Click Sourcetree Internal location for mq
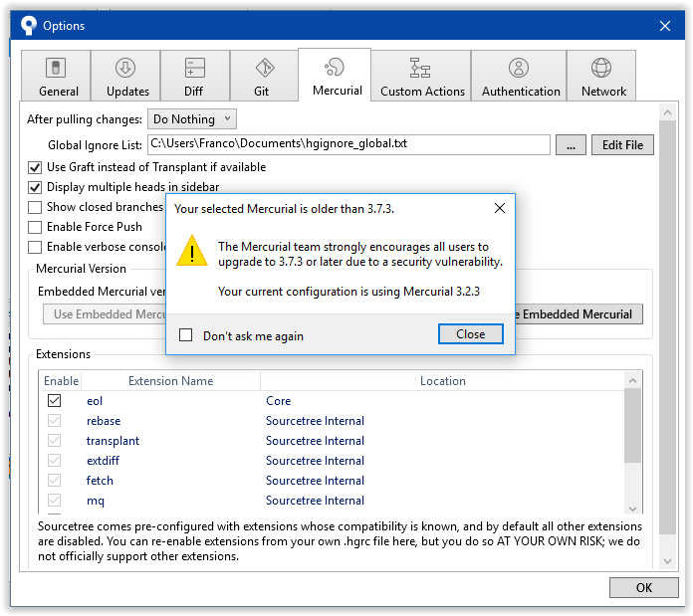The height and width of the screenshot is (616, 693). [315, 501]
